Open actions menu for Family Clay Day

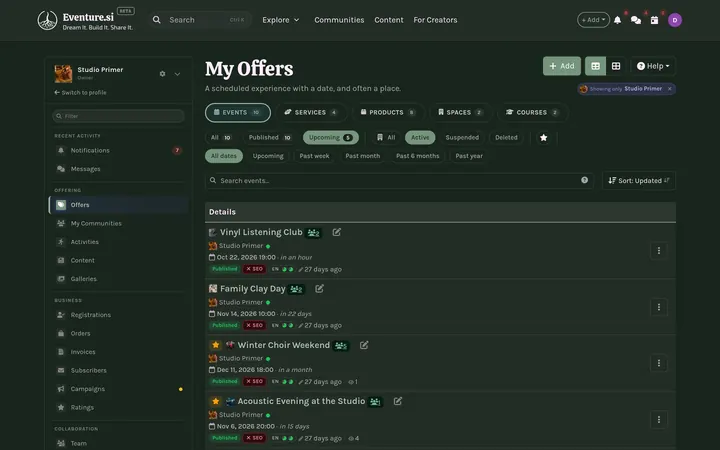click(658, 307)
